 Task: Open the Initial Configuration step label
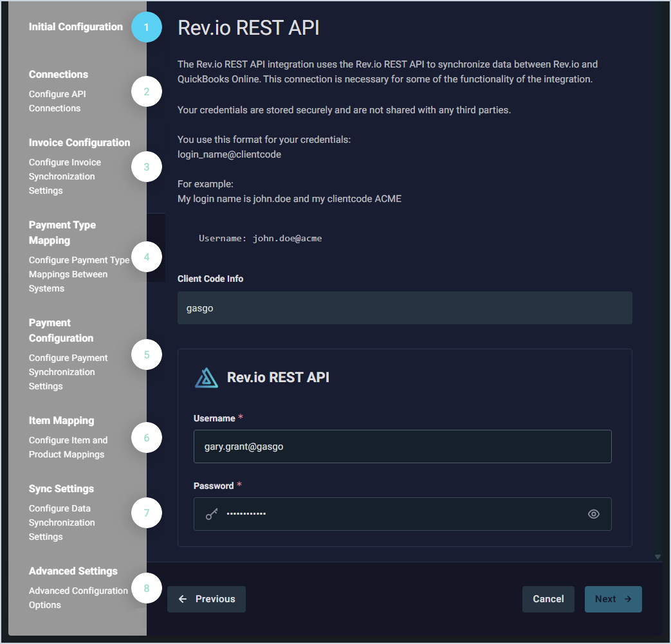76,26
